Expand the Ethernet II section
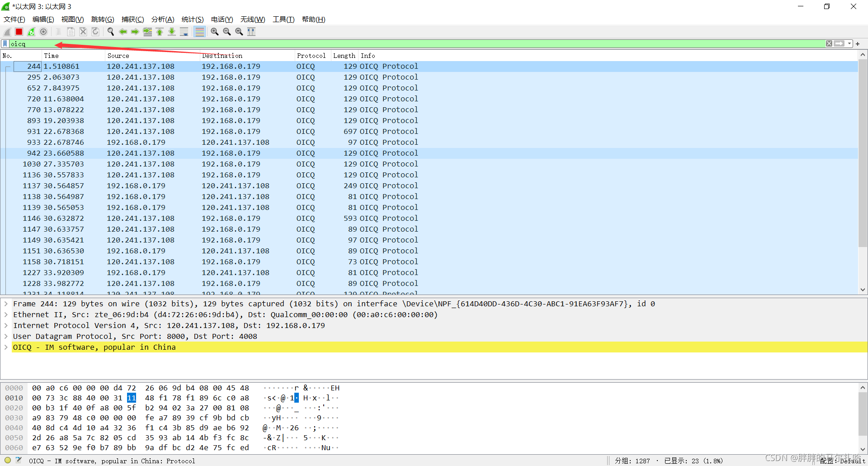Screen dimensions: 868x466 click(6, 315)
